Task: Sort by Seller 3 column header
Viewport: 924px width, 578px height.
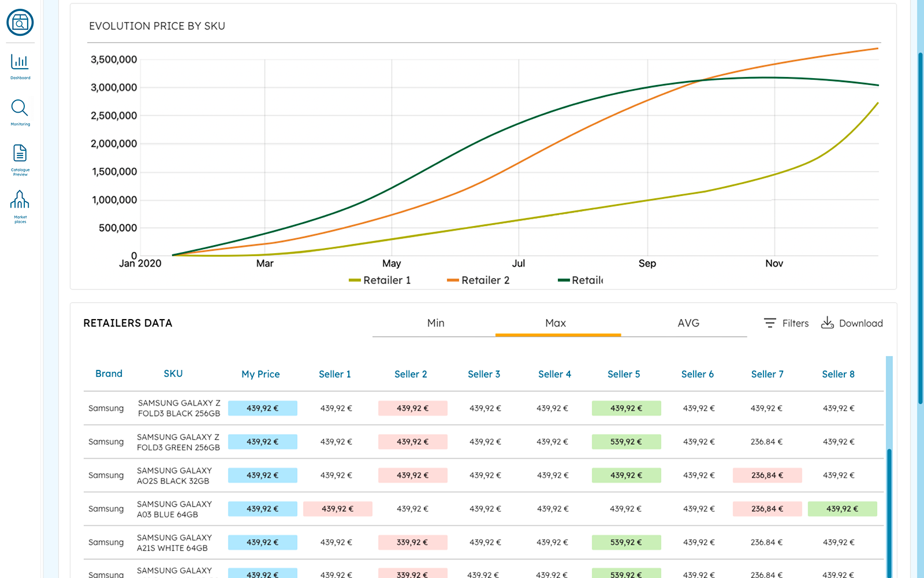Action: point(484,374)
